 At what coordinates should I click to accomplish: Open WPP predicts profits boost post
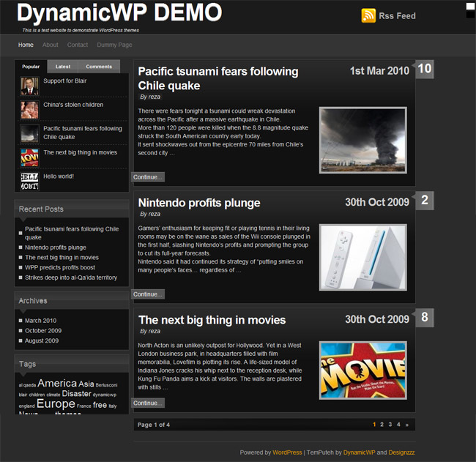60,267
